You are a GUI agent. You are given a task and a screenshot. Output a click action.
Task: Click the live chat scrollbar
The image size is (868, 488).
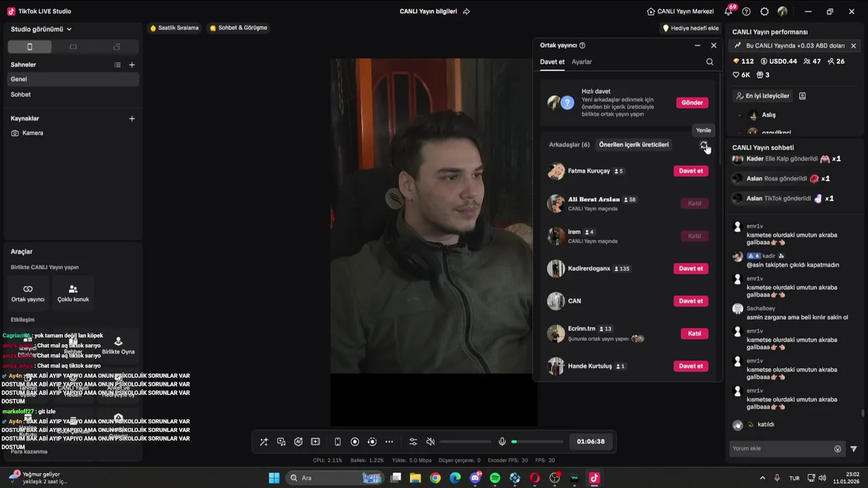pyautogui.click(x=863, y=413)
